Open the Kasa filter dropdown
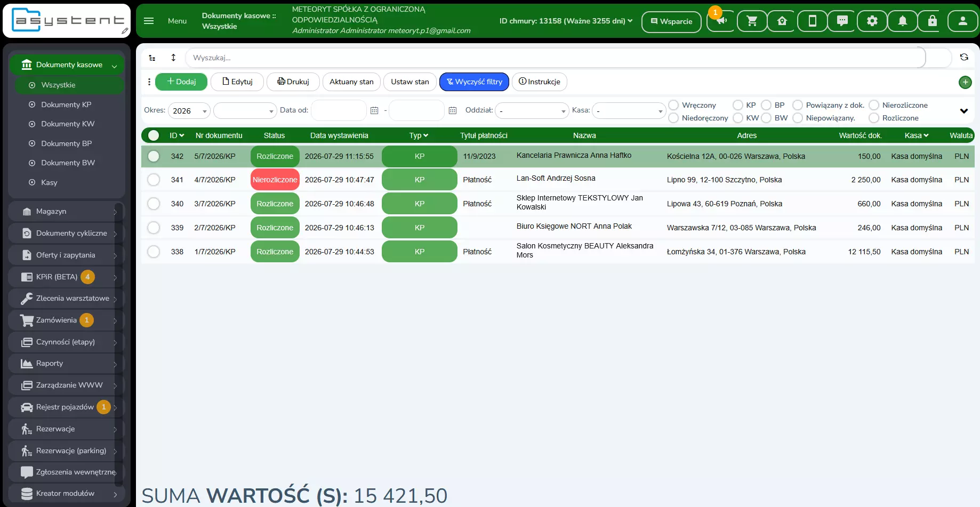The image size is (980, 507). [x=629, y=110]
